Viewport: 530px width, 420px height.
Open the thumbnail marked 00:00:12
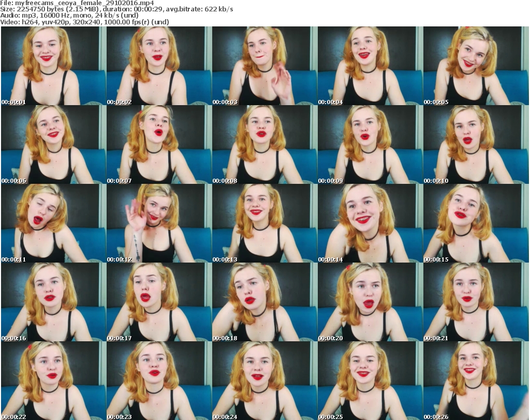158,223
